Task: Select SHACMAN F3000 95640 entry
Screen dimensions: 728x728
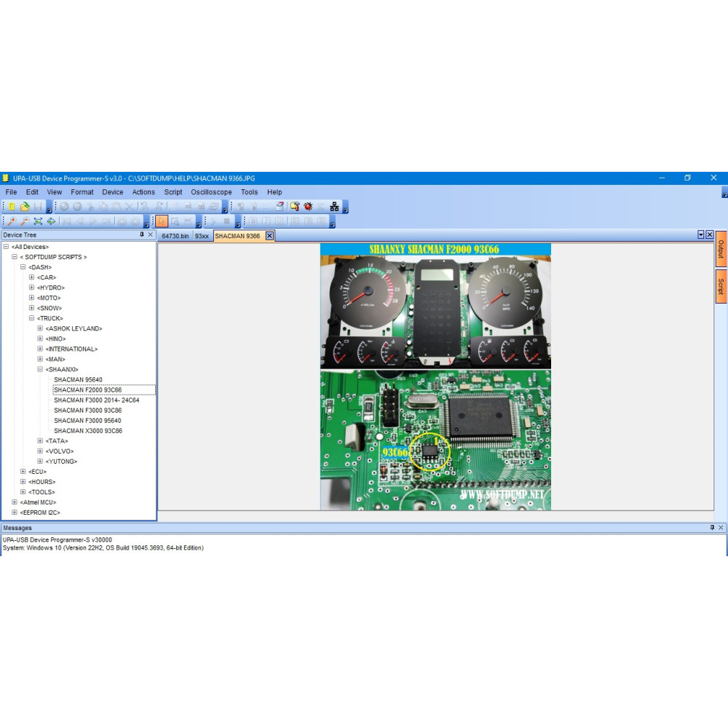Action: pos(88,420)
